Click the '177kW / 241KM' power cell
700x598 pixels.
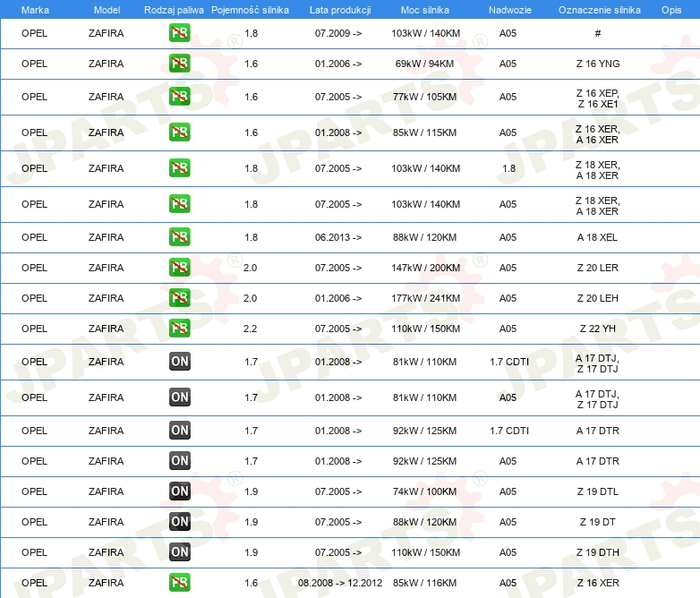pos(425,298)
